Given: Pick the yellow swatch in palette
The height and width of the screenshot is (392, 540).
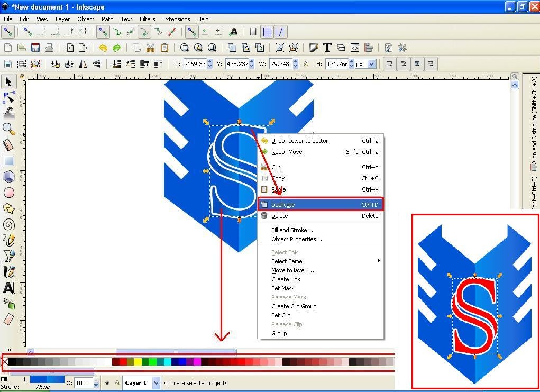Looking at the screenshot, I should coord(138,362).
